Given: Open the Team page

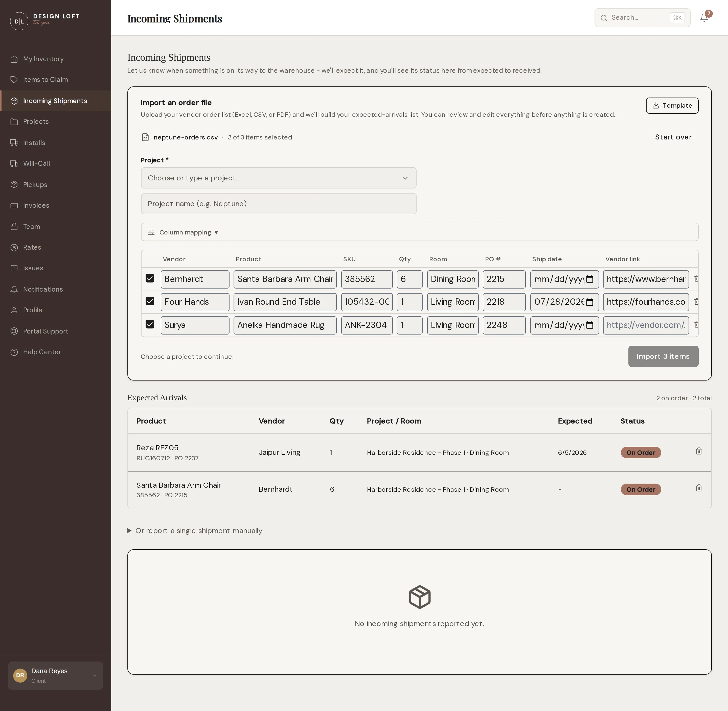Looking at the screenshot, I should (x=56, y=227).
